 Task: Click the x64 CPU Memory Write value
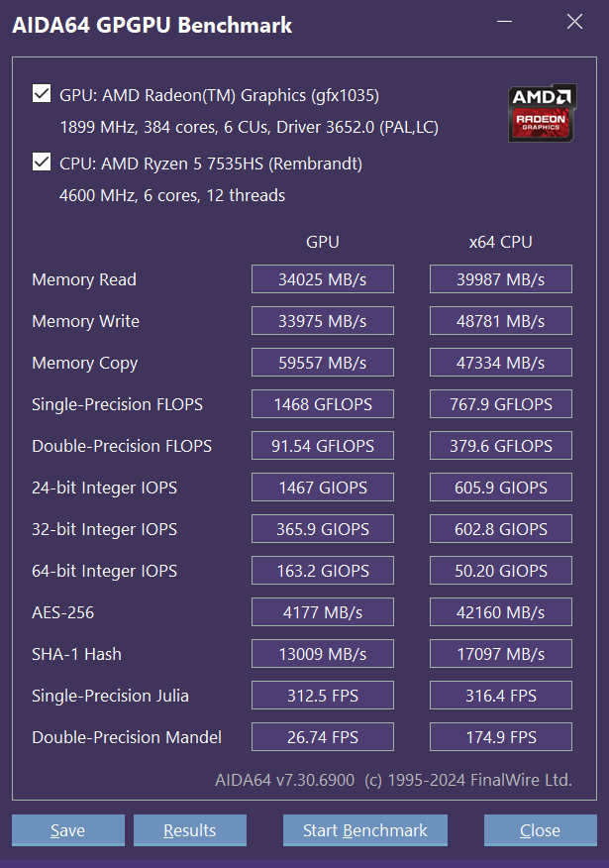point(501,321)
